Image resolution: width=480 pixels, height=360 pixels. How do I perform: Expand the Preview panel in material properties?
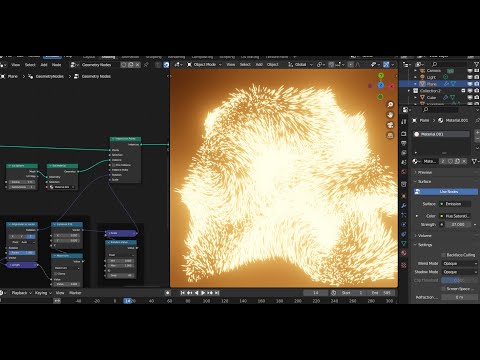point(424,172)
